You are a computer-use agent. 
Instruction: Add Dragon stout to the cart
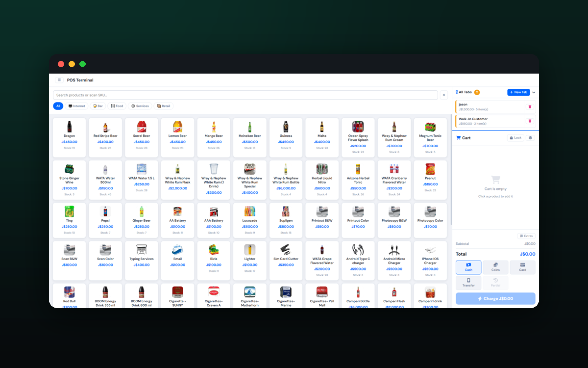[70, 135]
